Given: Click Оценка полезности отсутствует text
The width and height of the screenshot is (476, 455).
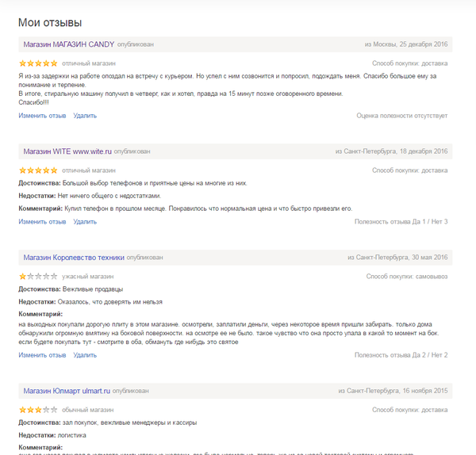Looking at the screenshot, I should 402,116.
